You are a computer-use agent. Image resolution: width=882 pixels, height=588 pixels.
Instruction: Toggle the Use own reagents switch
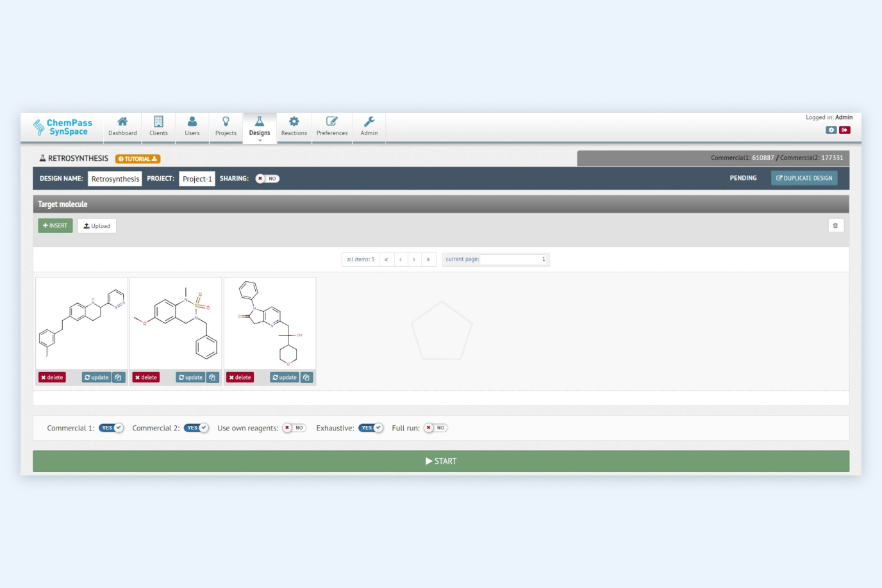point(294,428)
